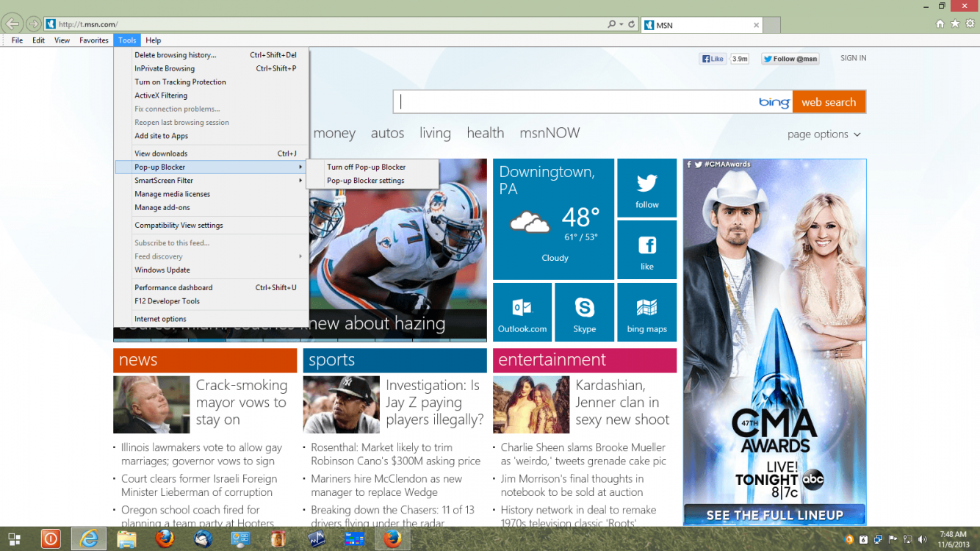Toggle ActiveX Filtering in Tools menu

(x=210, y=96)
